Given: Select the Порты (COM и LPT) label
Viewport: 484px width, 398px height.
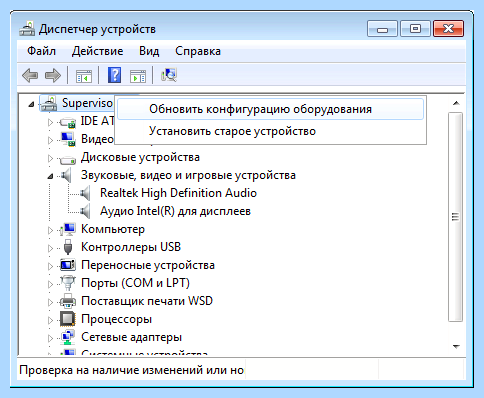Looking at the screenshot, I should pyautogui.click(x=135, y=283).
